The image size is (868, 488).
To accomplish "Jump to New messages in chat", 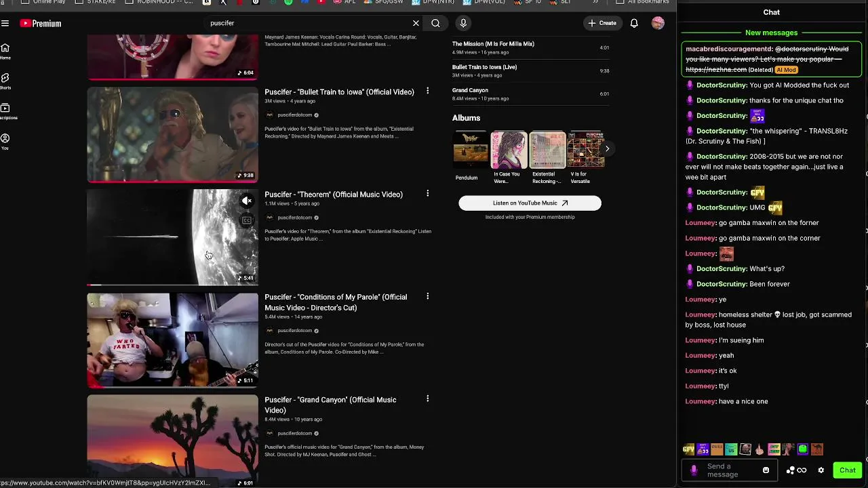I will tap(771, 33).
